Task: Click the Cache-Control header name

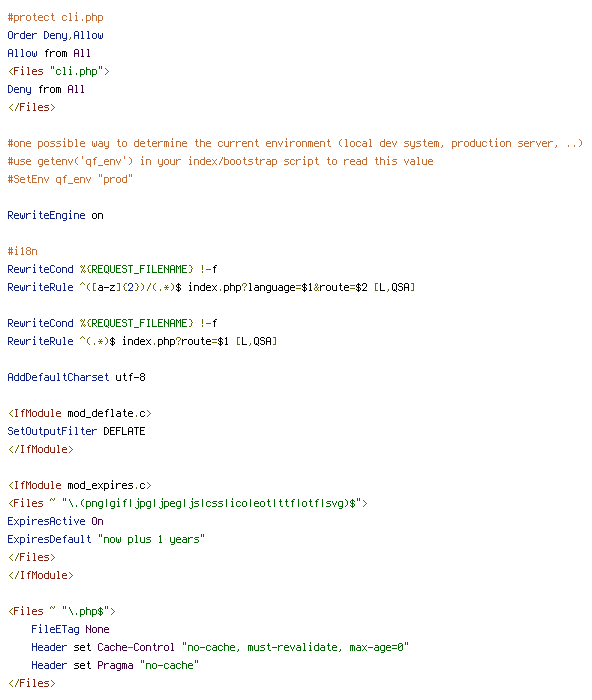Action: (x=136, y=647)
